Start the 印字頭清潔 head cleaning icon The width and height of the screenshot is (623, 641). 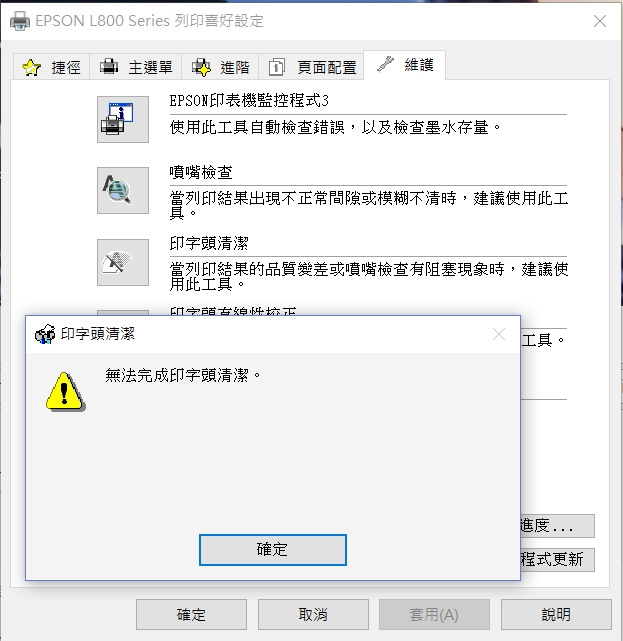tap(123, 262)
